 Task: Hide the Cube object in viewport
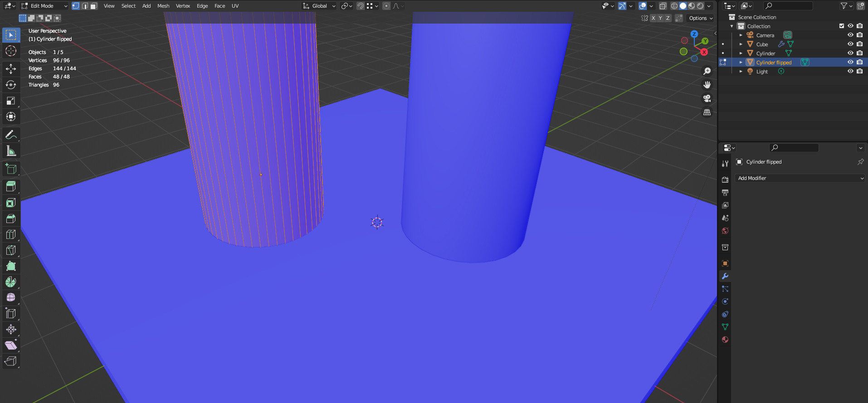point(850,44)
